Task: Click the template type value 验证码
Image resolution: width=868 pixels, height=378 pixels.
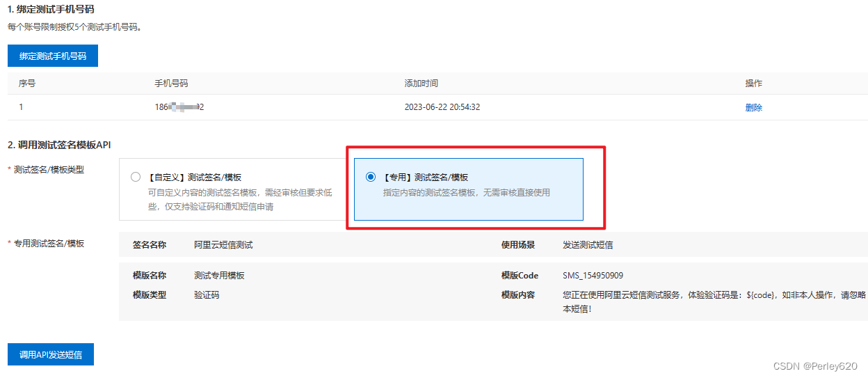Action: (x=207, y=295)
